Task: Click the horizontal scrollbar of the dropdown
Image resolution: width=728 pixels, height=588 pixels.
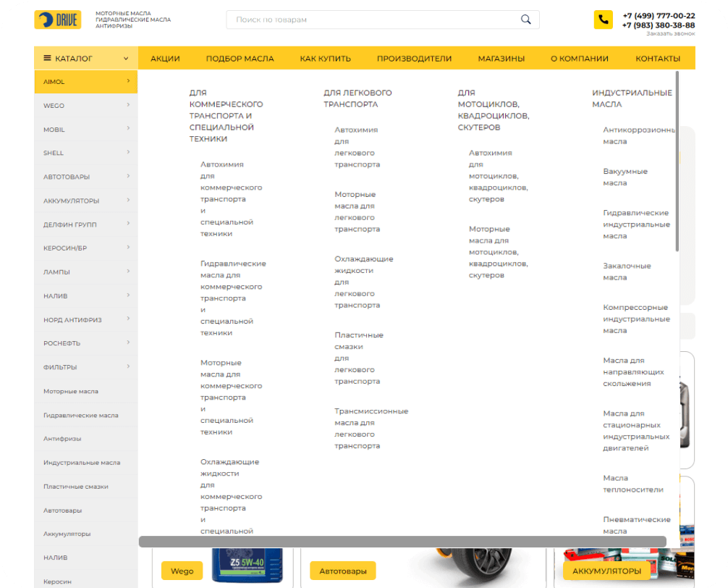Action: [x=402, y=542]
